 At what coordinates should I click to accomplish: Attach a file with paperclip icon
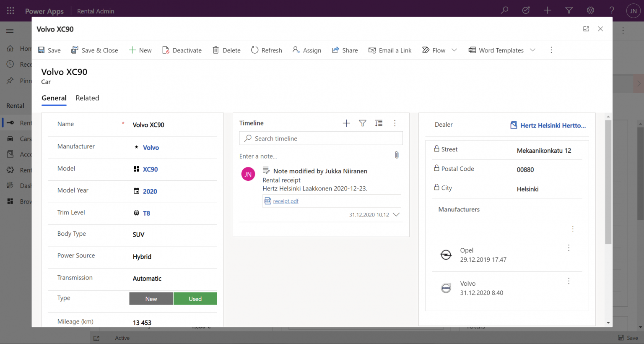[397, 155]
